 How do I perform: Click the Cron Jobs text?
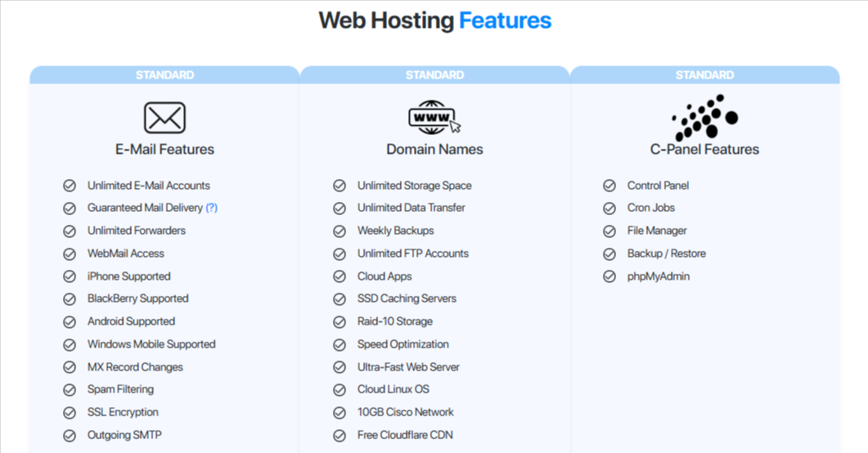pos(651,208)
